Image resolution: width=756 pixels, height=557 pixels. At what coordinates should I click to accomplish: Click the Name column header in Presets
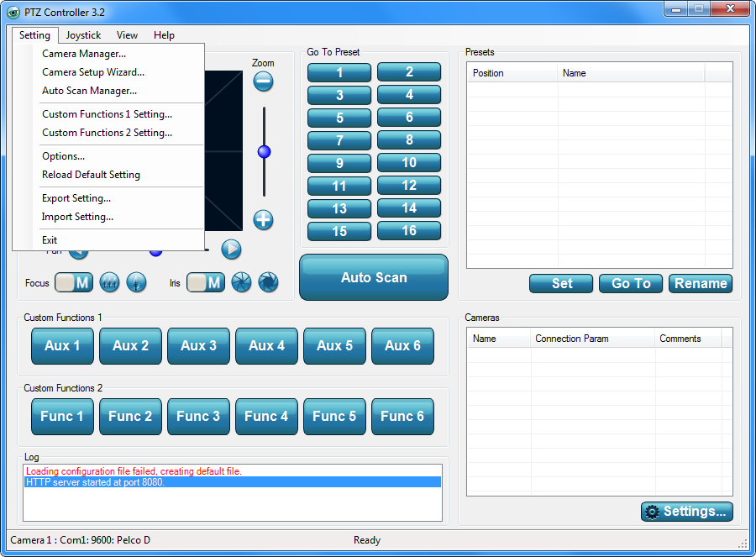pos(631,73)
